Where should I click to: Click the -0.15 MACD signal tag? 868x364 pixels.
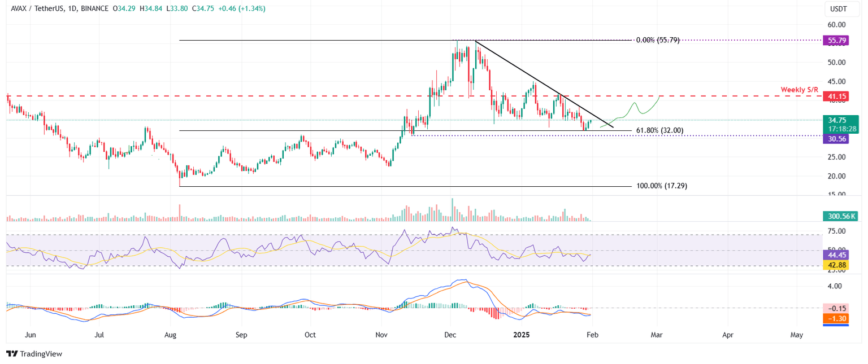pos(836,309)
